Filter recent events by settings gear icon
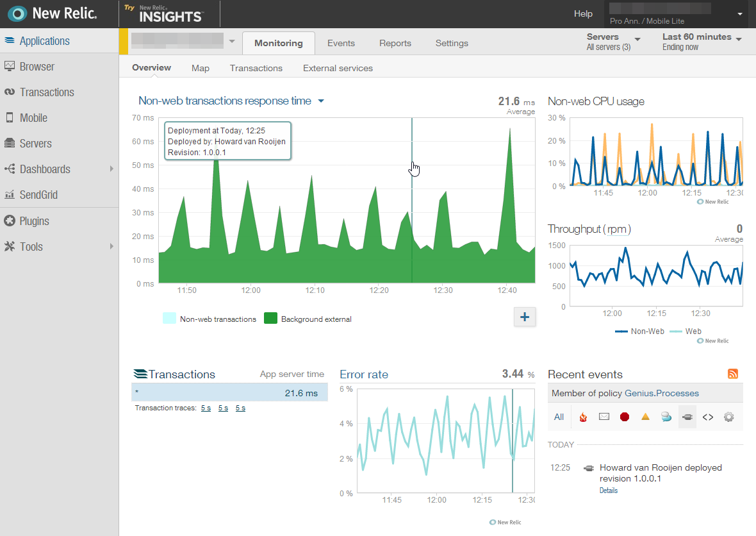The image size is (756, 536). [x=728, y=417]
